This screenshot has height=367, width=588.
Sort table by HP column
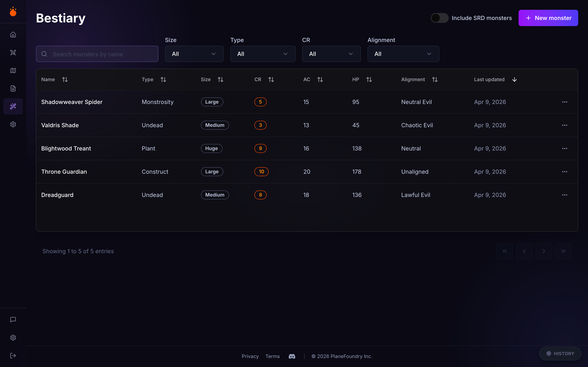369,80
